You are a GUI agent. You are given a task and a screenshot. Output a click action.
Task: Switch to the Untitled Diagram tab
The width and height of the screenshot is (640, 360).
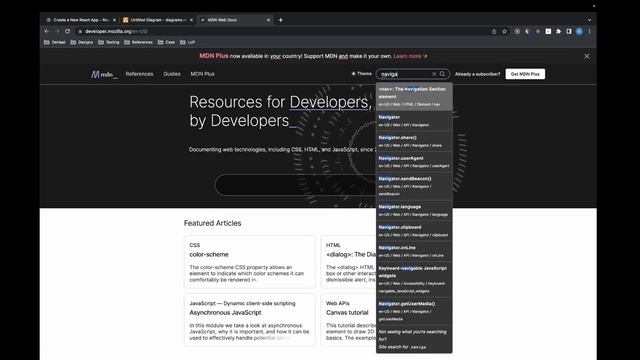158,20
